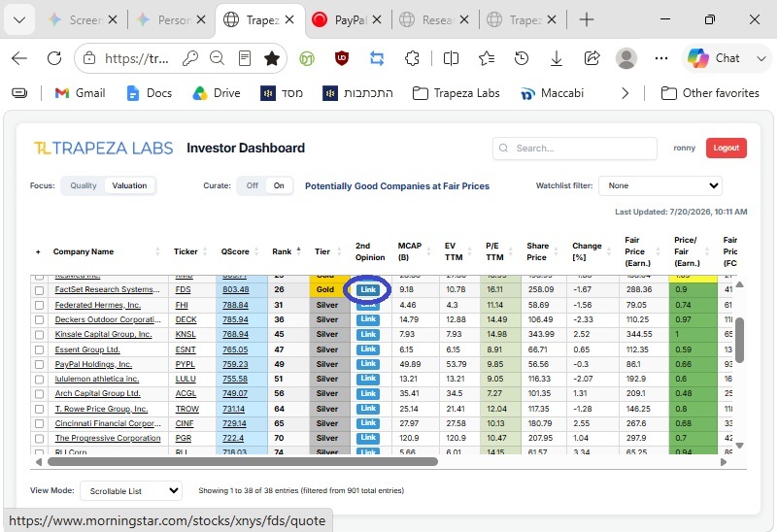Click the table's vertical scrollbar thumb

(x=739, y=340)
